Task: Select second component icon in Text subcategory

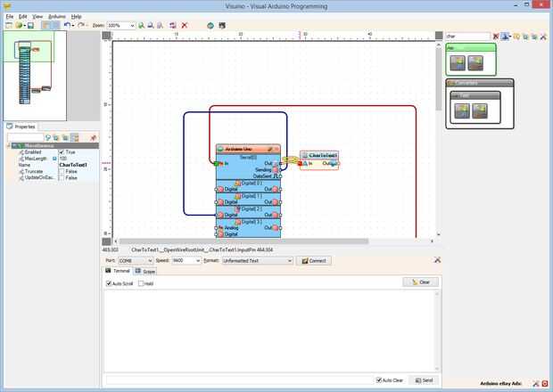Action: [480, 111]
